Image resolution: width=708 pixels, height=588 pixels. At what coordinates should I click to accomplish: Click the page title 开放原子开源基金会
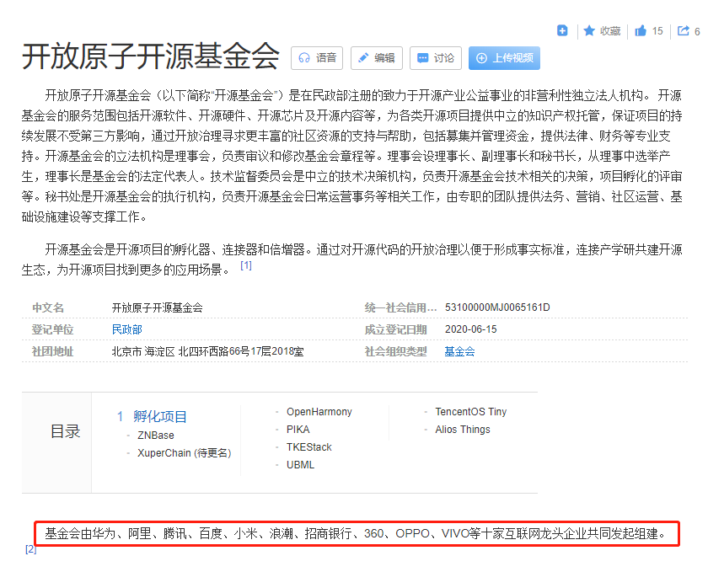(151, 56)
